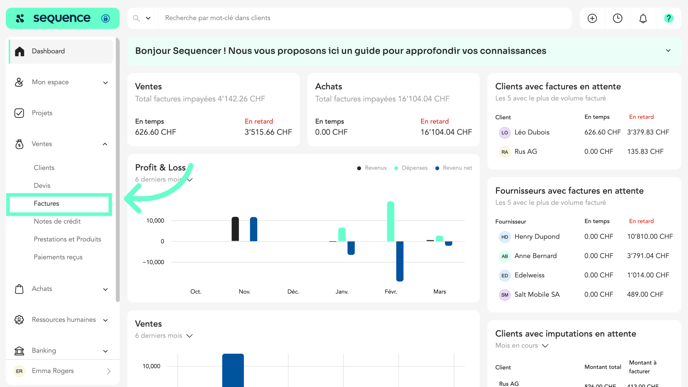The height and width of the screenshot is (387, 688).
Task: Toggle the Revenu net legend series
Action: click(x=454, y=168)
